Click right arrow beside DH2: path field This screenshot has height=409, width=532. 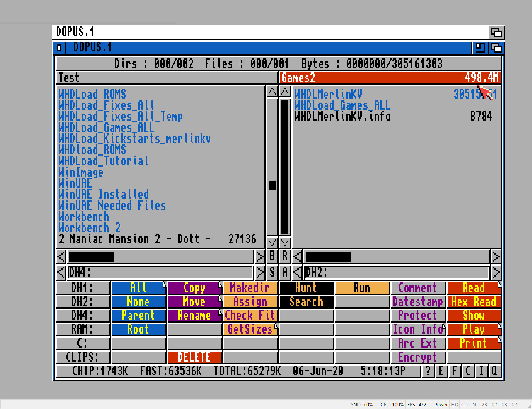[x=496, y=272]
